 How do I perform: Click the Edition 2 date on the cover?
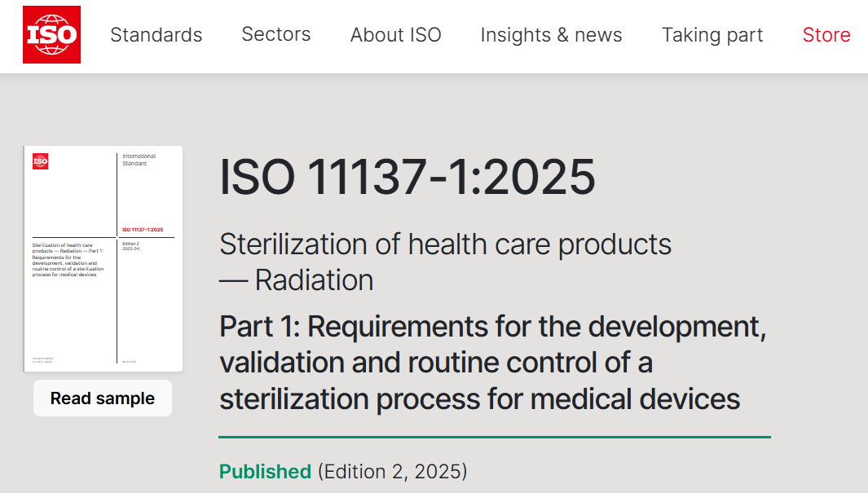pos(133,248)
